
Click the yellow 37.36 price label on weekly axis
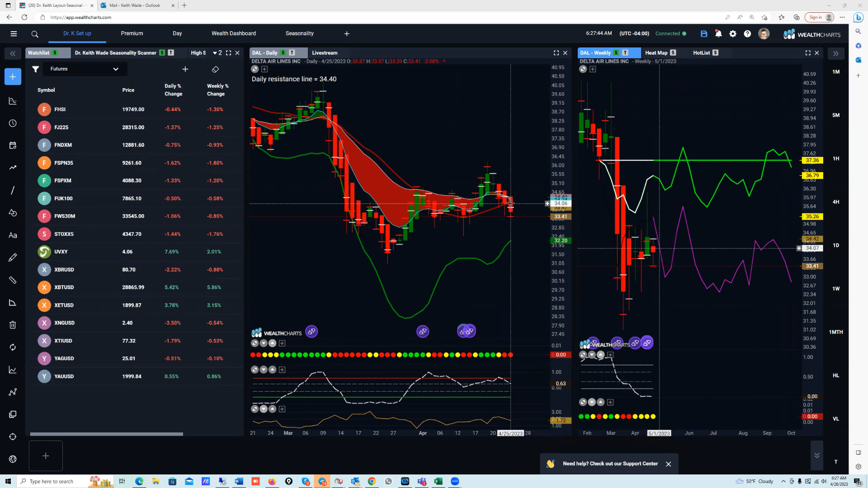pyautogui.click(x=812, y=160)
